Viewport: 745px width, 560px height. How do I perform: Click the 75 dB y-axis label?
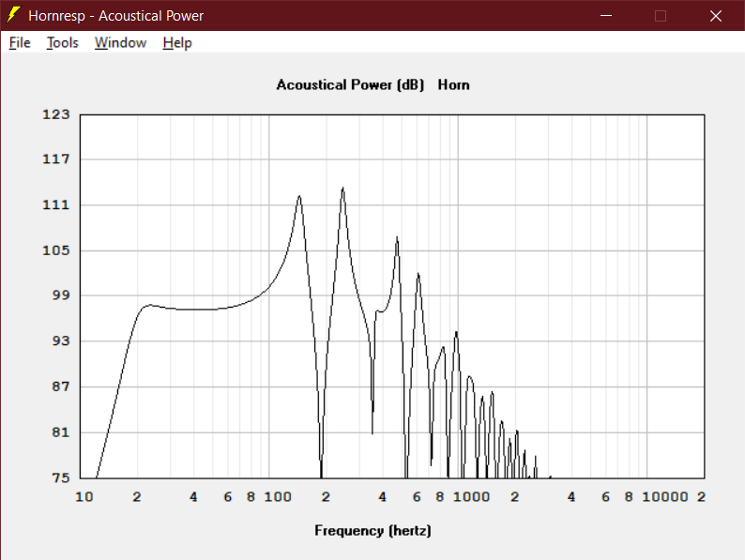61,477
